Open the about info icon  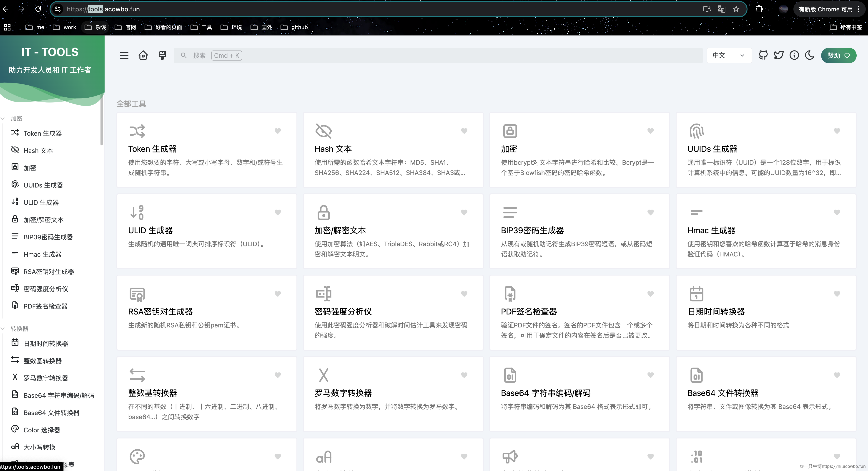[794, 55]
